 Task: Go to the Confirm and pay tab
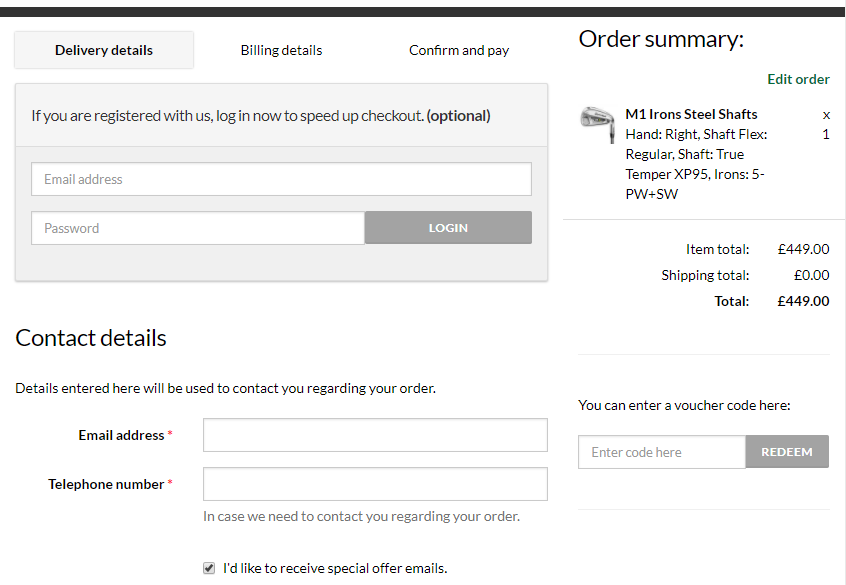click(459, 50)
